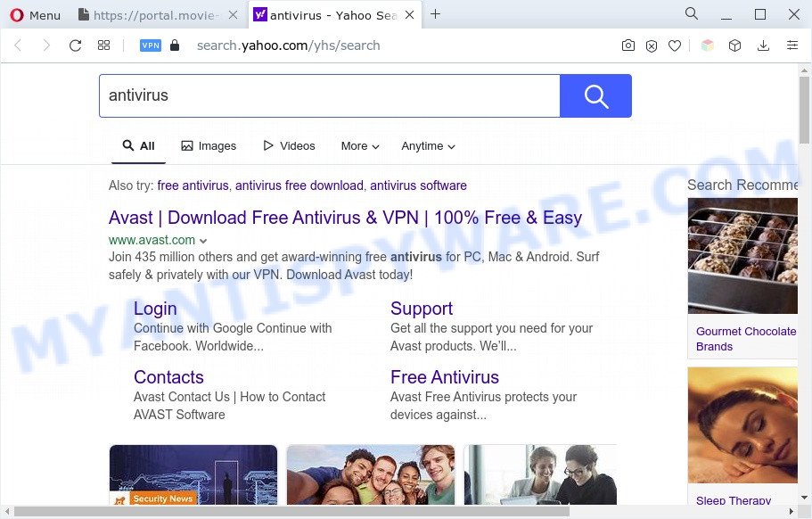This screenshot has height=519, width=812.
Task: Click the horizontal scrollbar right arrow
Action: click(x=791, y=512)
